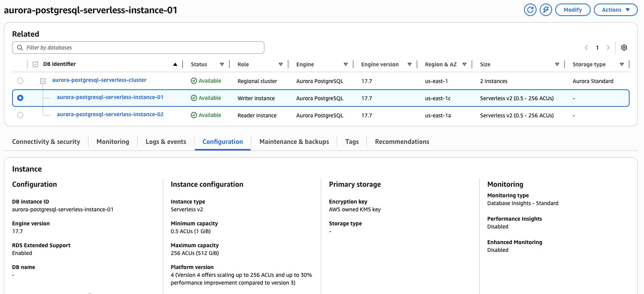Viewport: 644px width, 294px height.
Task: Select the aurora-postgresql-serverless-cluster radio button
Action: (20, 81)
